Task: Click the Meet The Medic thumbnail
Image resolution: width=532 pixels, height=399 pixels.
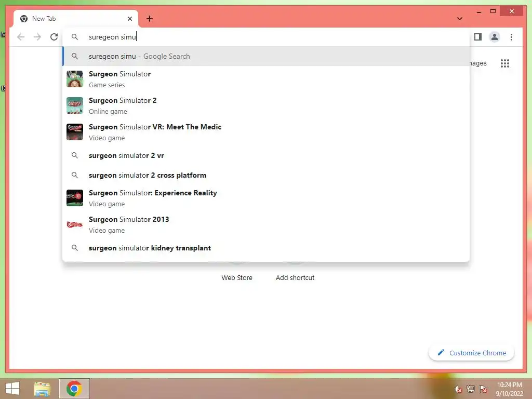Action: [x=75, y=132]
